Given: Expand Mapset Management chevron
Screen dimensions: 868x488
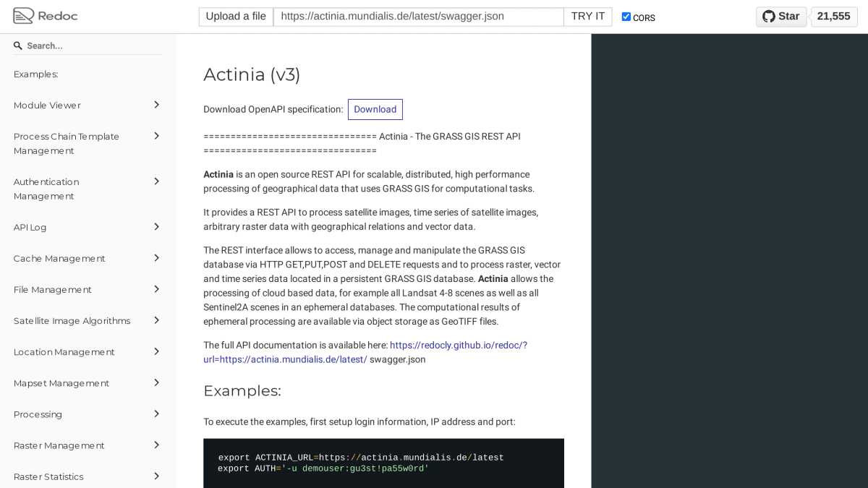Looking at the screenshot, I should point(156,382).
